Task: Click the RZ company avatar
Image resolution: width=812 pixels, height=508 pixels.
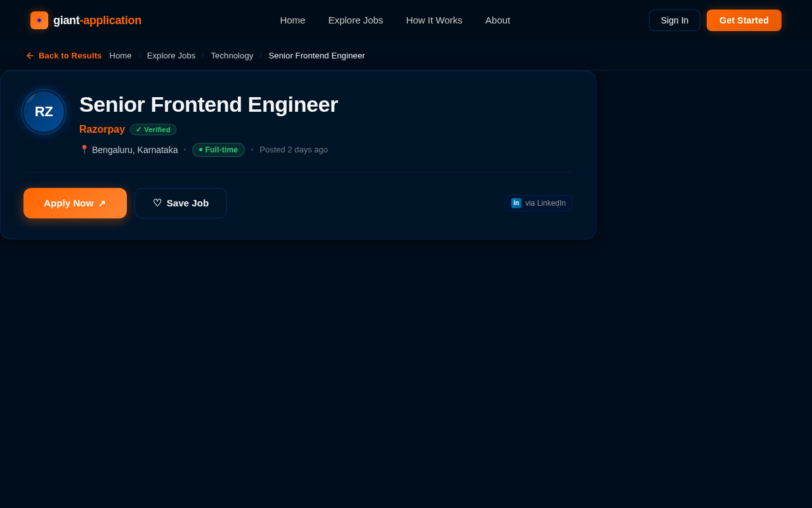Action: 44,112
